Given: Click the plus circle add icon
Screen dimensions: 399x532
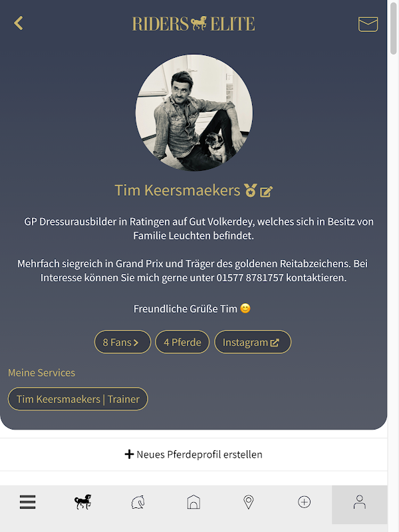Looking at the screenshot, I should pyautogui.click(x=305, y=502).
